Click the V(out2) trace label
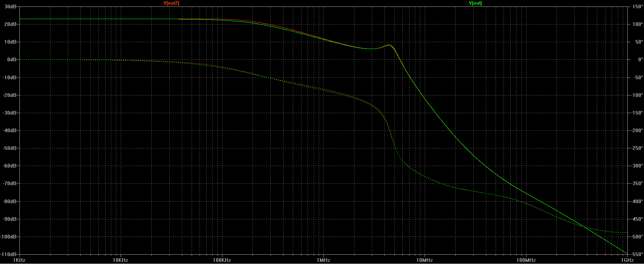 [171, 3]
